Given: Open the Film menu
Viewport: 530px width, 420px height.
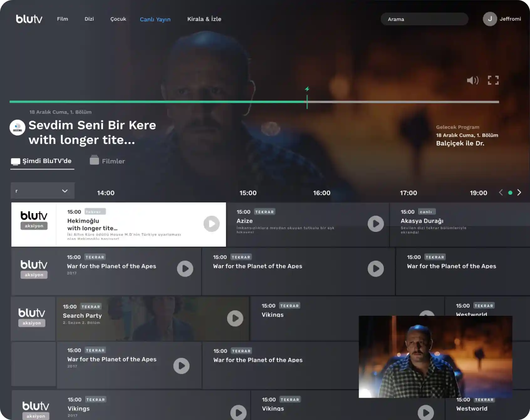Looking at the screenshot, I should 62,19.
